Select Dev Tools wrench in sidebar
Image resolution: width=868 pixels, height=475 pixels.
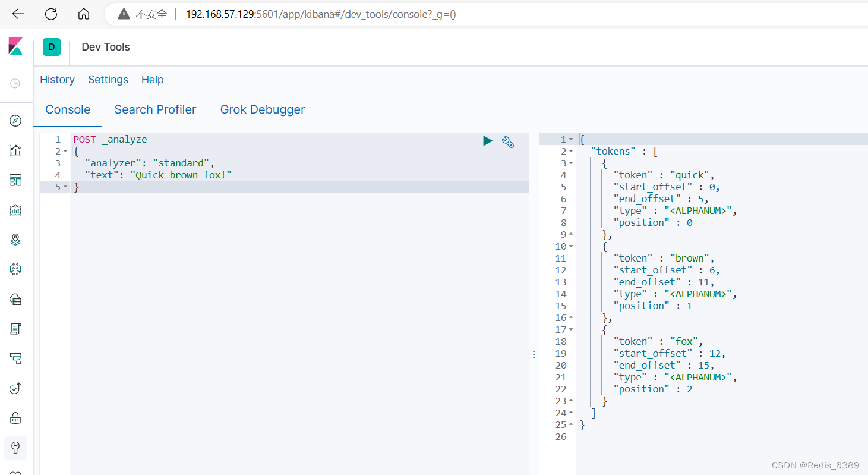click(16, 448)
